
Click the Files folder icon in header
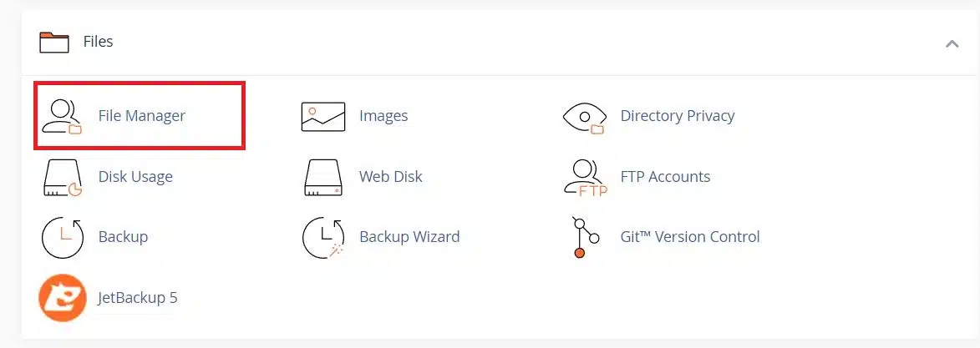[x=54, y=42]
